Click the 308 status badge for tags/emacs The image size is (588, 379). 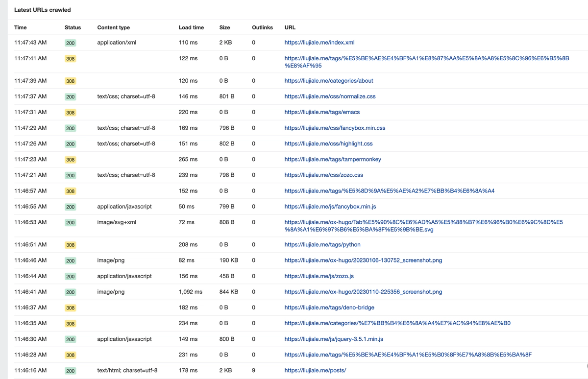point(71,113)
